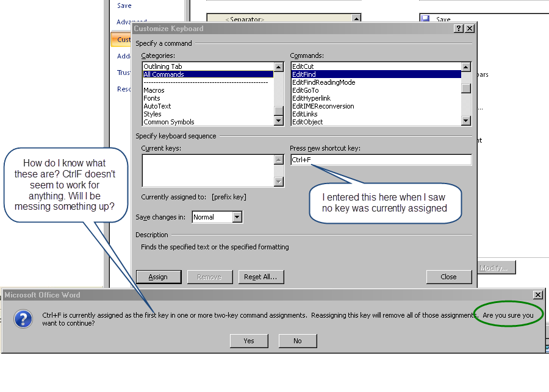Confirm with the Yes button
This screenshot has height=392, width=549.
249,341
